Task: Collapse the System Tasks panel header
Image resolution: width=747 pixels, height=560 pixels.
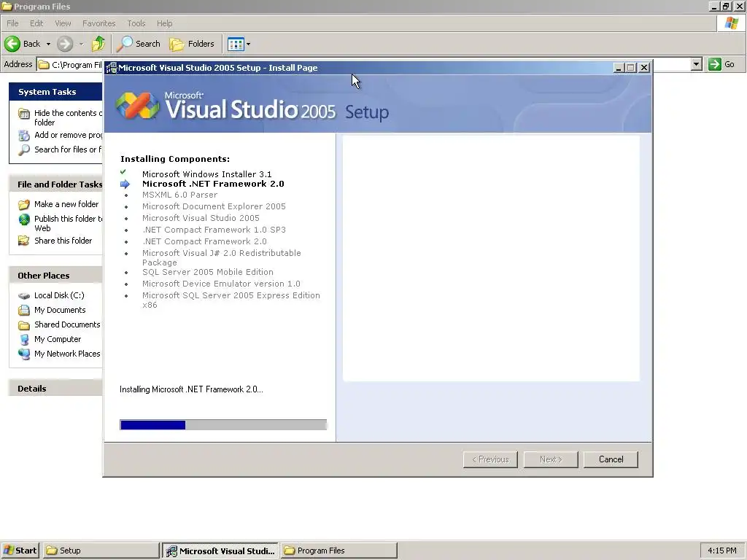Action: tap(55, 91)
